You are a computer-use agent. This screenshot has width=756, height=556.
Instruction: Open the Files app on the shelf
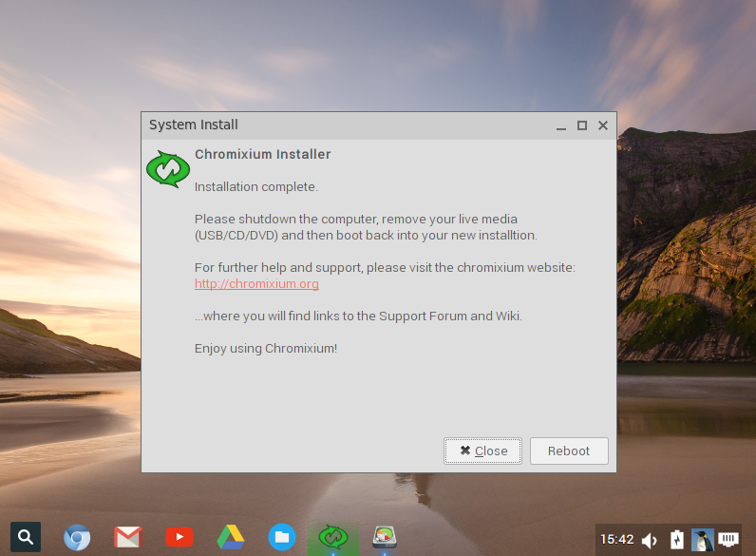[x=282, y=537]
